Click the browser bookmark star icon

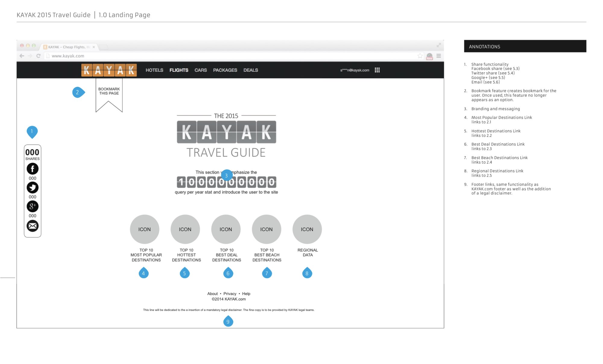click(x=420, y=56)
